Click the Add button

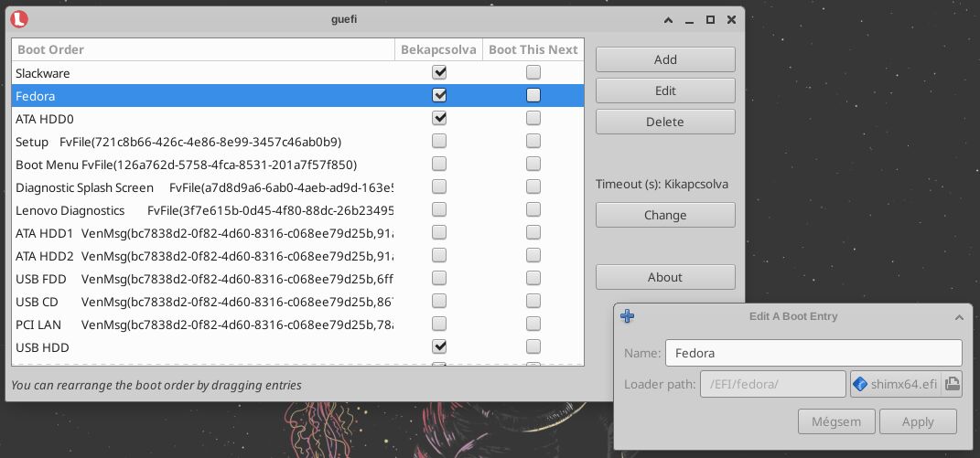(665, 59)
